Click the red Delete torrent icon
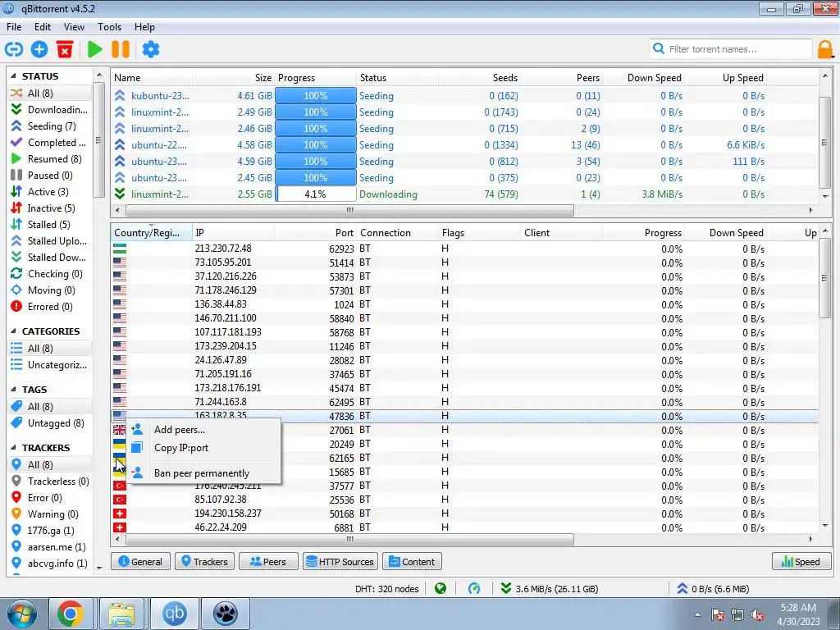The width and height of the screenshot is (840, 630). [x=64, y=49]
